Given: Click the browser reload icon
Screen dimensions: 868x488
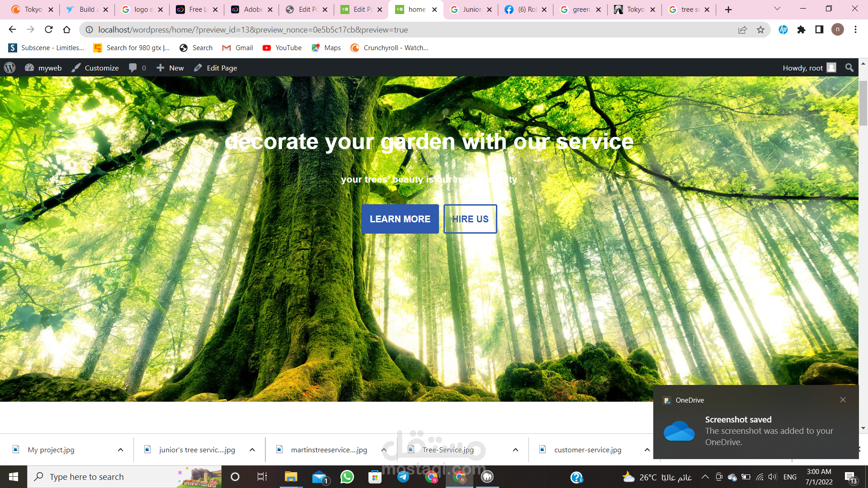Looking at the screenshot, I should point(49,30).
